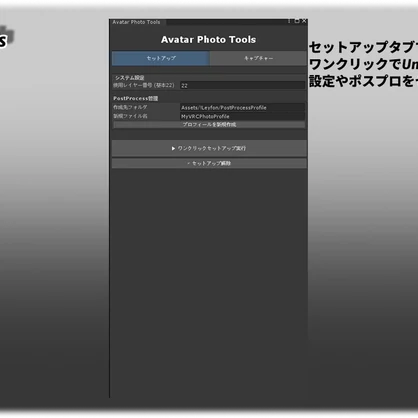Edit the MyVRCPhotoProfile file name field

[242, 116]
